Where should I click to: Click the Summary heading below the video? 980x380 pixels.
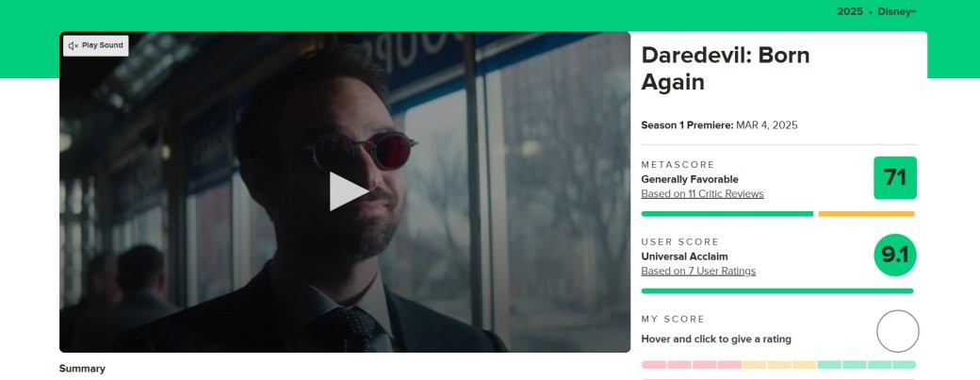[x=82, y=368]
